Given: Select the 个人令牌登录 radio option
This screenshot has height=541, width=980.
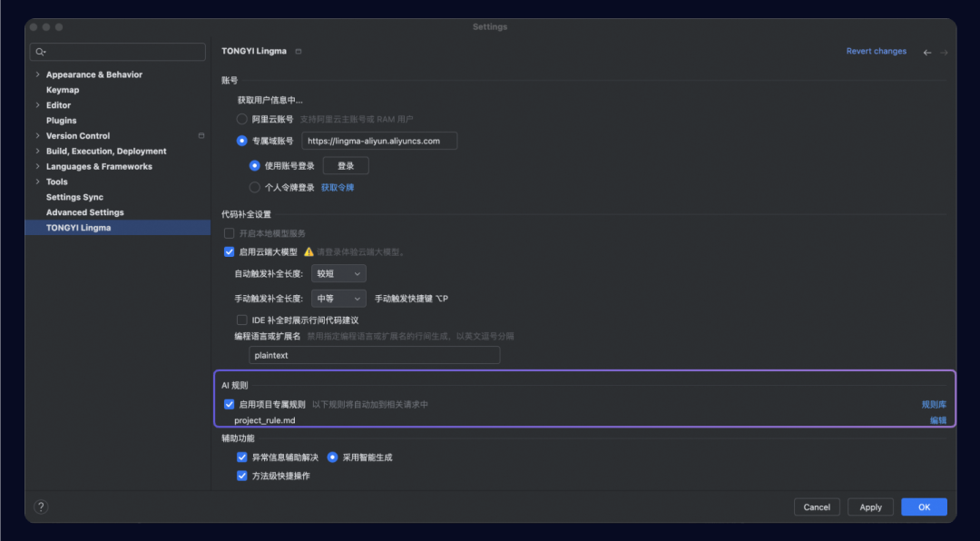Looking at the screenshot, I should pyautogui.click(x=254, y=187).
